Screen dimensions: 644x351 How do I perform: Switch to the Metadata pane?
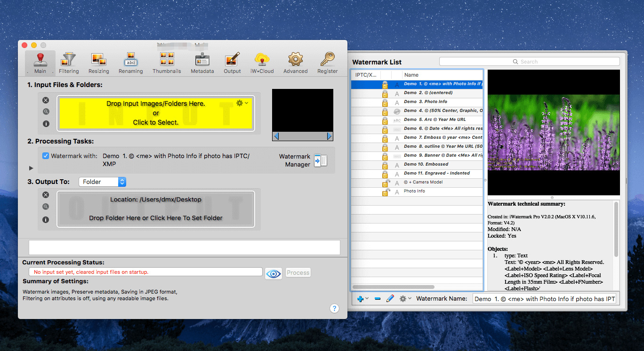pyautogui.click(x=202, y=63)
